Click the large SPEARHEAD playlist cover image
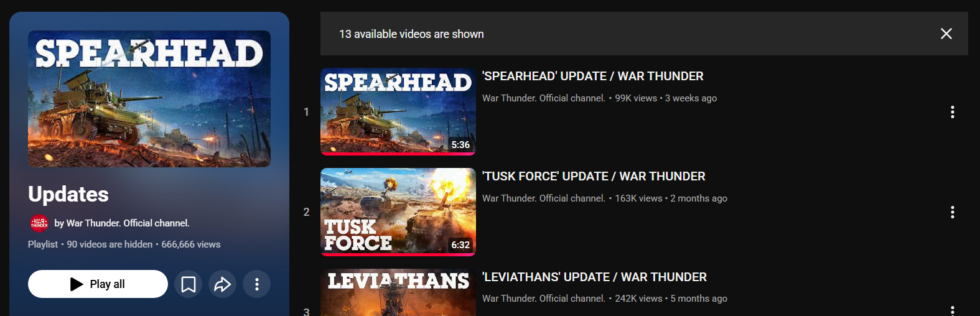This screenshot has width=980, height=316. click(x=149, y=99)
